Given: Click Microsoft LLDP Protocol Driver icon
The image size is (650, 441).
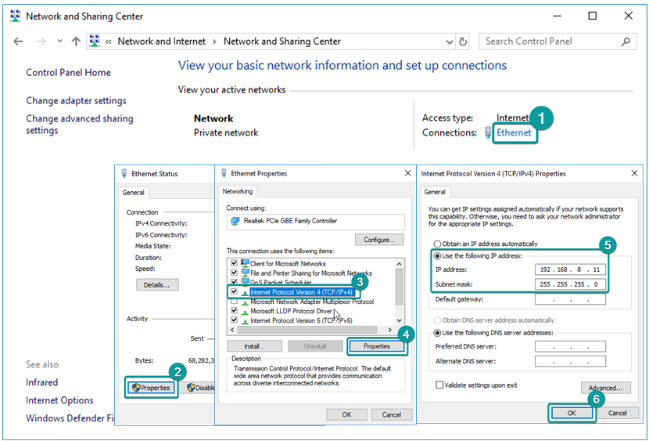Looking at the screenshot, I should tap(245, 311).
